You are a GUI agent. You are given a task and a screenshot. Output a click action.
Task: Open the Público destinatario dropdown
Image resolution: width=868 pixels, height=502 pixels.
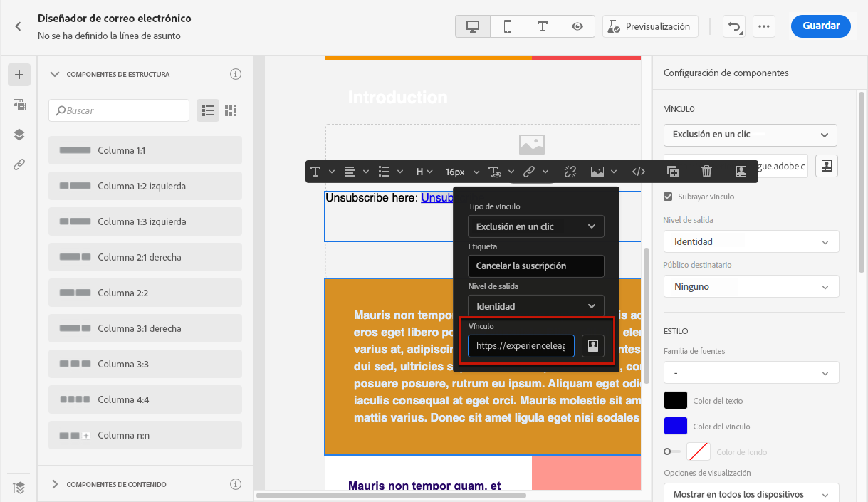click(751, 286)
